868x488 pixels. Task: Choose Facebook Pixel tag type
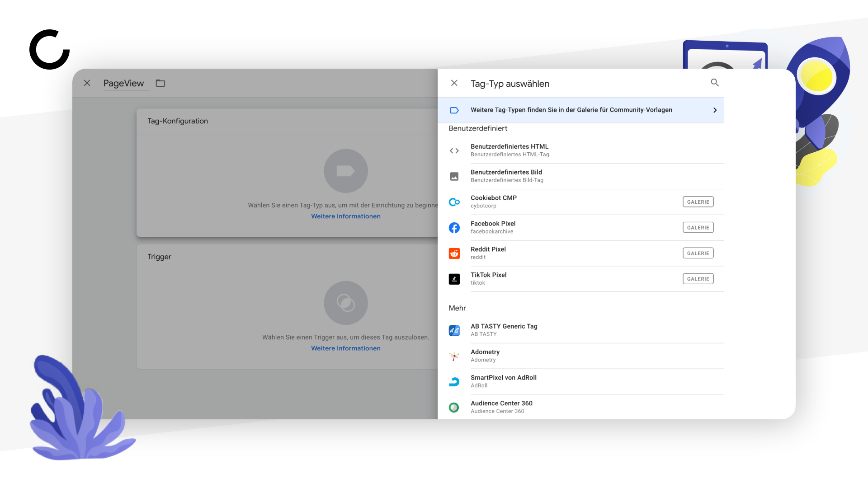586,228
